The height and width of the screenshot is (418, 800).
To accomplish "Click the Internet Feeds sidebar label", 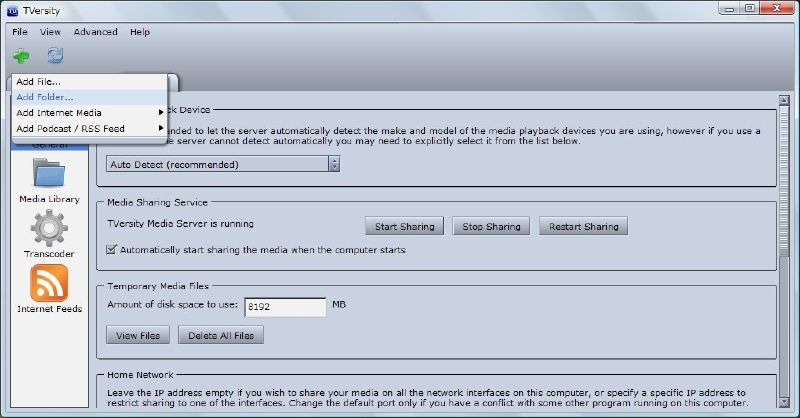I will coord(49,309).
